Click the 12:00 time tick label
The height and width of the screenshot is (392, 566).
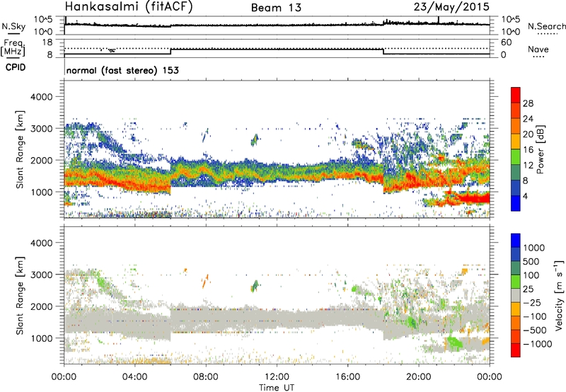click(x=277, y=377)
